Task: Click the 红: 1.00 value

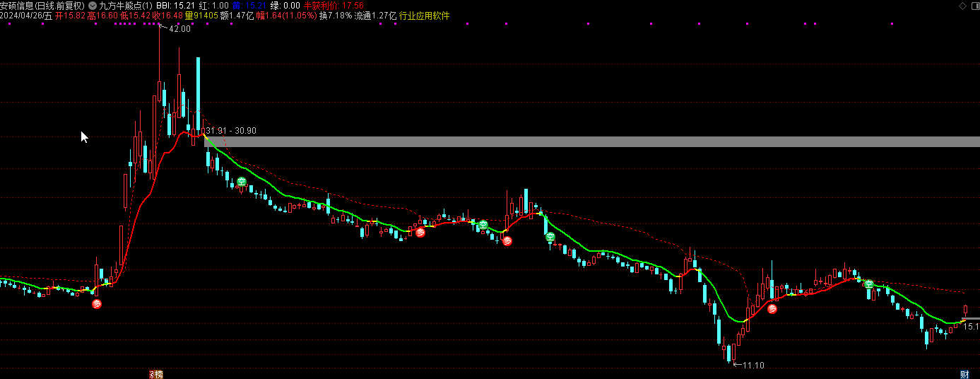Action: (x=214, y=5)
